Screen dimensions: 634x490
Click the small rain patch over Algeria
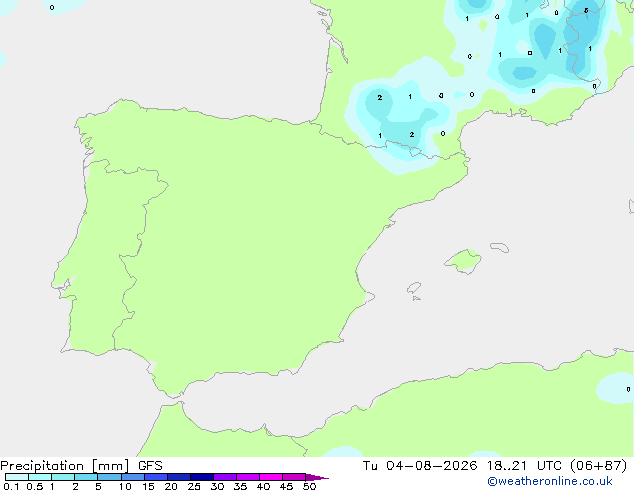[x=615, y=388]
